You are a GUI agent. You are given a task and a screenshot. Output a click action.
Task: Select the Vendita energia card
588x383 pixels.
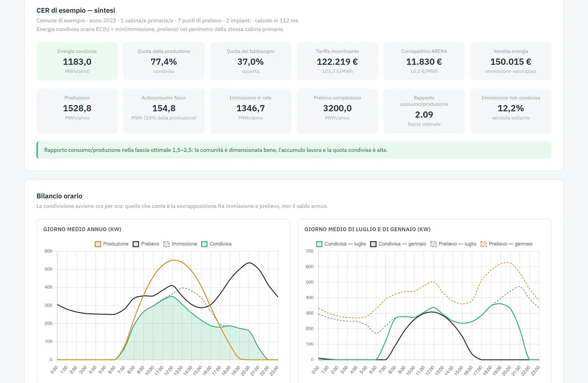point(511,61)
